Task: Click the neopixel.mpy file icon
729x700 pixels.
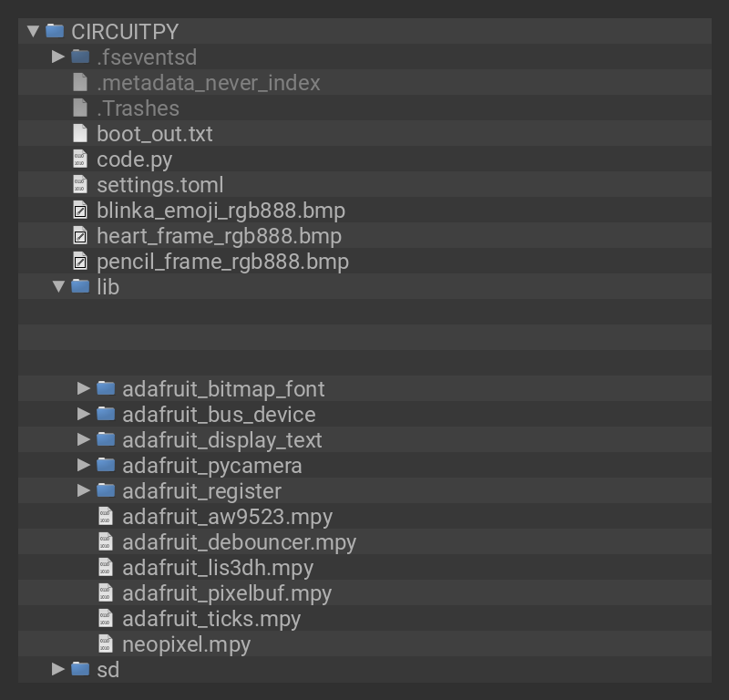Action: click(x=106, y=643)
